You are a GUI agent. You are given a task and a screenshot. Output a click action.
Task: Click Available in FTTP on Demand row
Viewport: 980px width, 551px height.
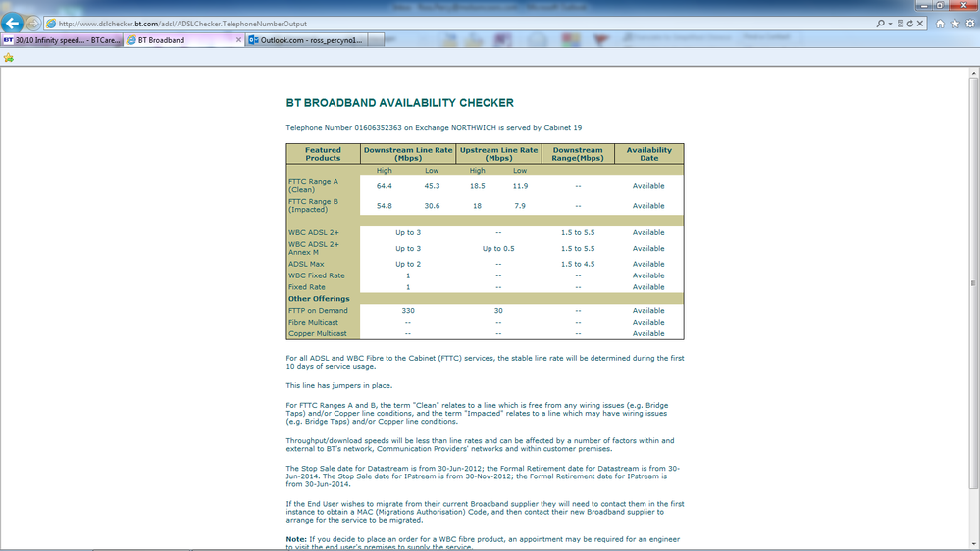(648, 311)
